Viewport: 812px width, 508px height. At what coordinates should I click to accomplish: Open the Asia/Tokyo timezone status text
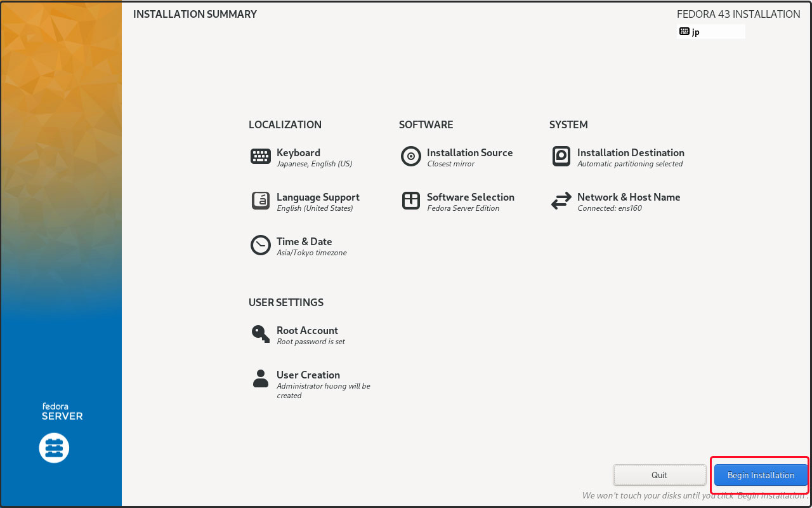click(x=311, y=253)
